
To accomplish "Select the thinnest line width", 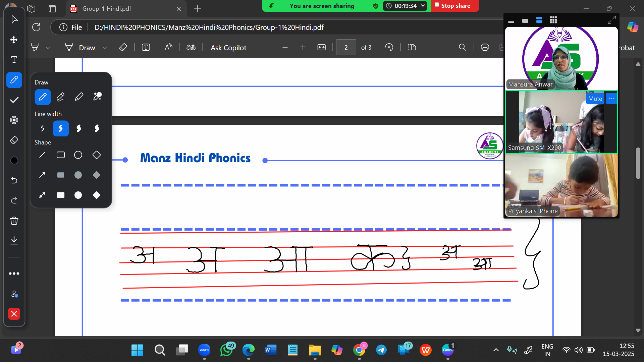I will (43, 128).
